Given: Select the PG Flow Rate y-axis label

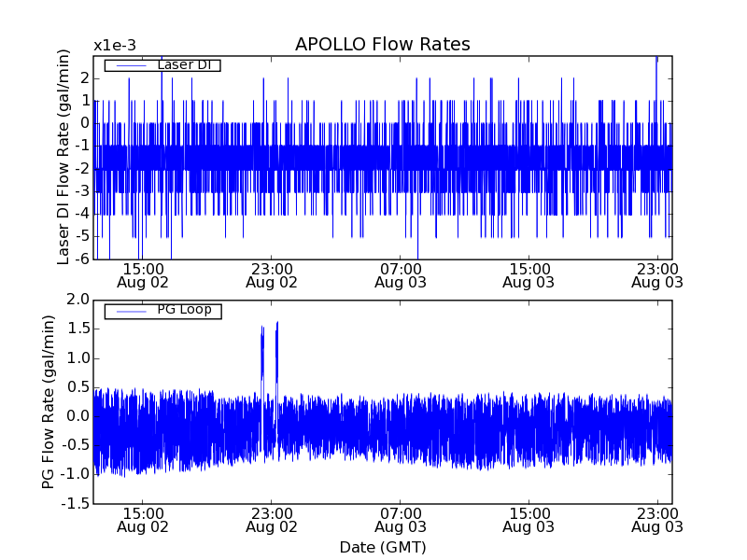Looking at the screenshot, I should tap(49, 402).
